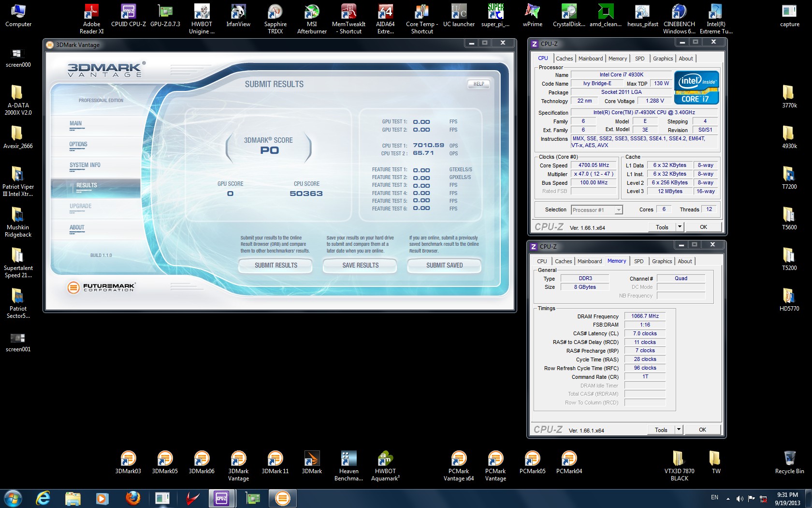
Task: Expand Tools dropdown arrow in top CPU-Z window
Action: (x=679, y=226)
